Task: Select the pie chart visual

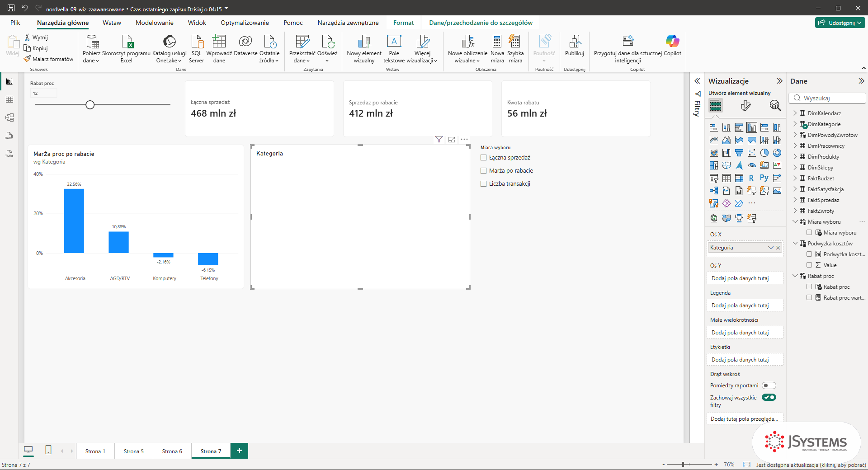Action: [764, 153]
